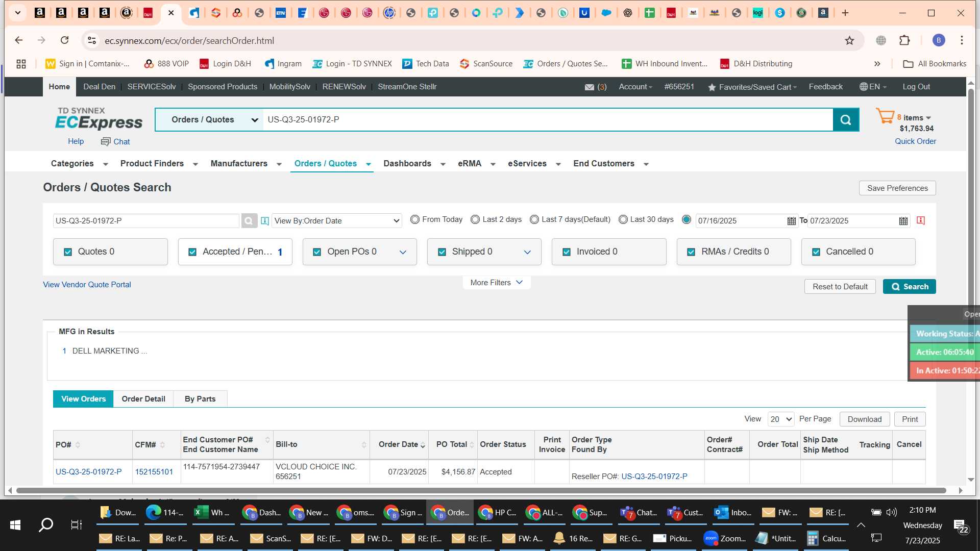Expand More Filters
The image size is (980, 551).
click(x=496, y=283)
